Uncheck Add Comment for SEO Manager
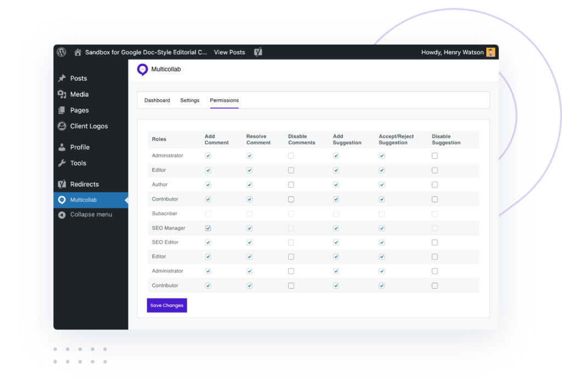562x392 pixels. click(208, 228)
